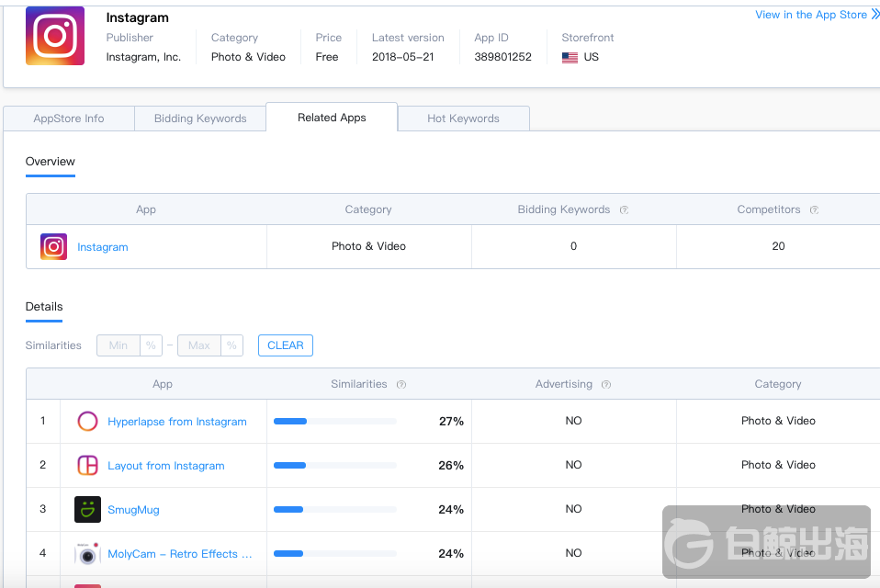Image resolution: width=880 pixels, height=588 pixels.
Task: Click help icon beside Bidding Keywords header
Action: pos(624,209)
